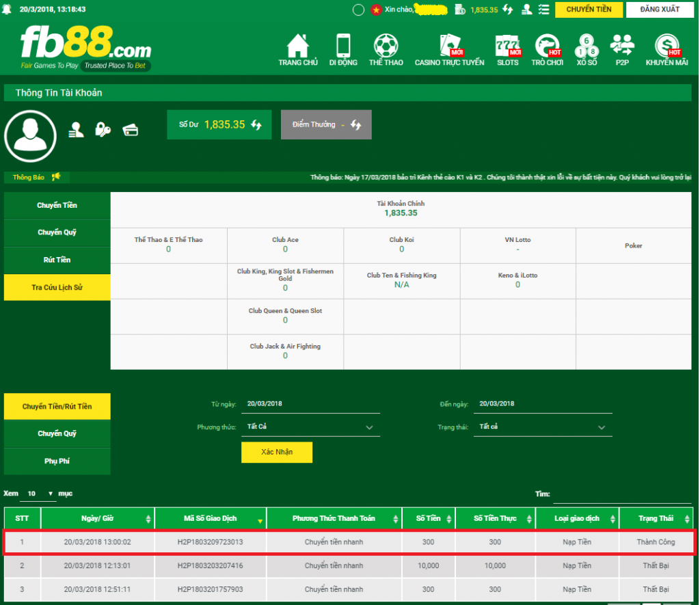700x605 pixels.
Task: Open the Thể Thao soccer ball icon
Action: pyautogui.click(x=386, y=46)
